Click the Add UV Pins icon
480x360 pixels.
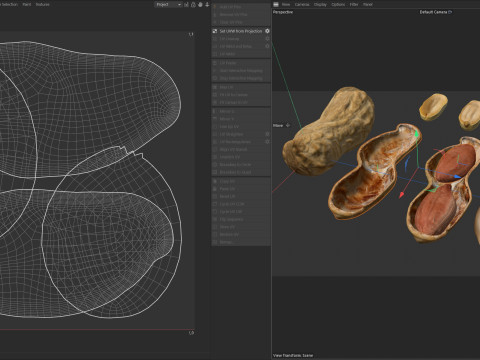(215, 7)
